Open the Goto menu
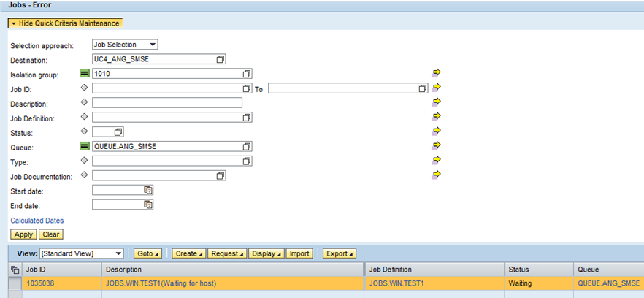This screenshot has width=644, height=298. (x=148, y=253)
